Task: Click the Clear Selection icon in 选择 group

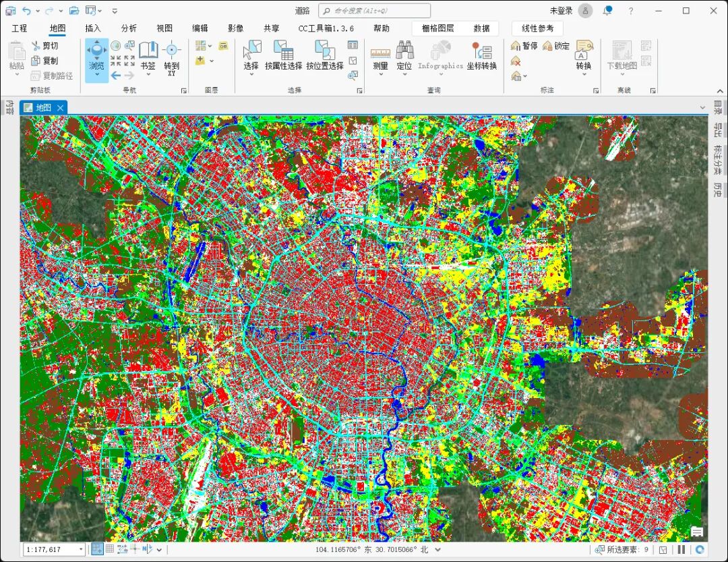Action: coord(353,61)
